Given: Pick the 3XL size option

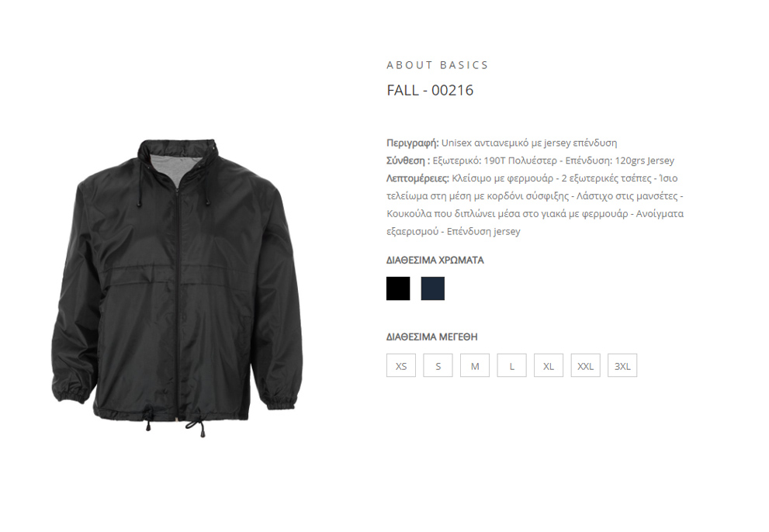Looking at the screenshot, I should point(622,365).
